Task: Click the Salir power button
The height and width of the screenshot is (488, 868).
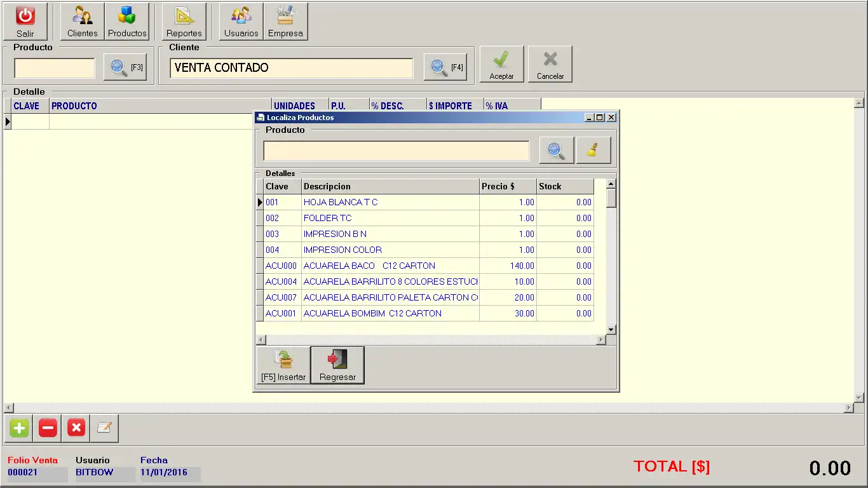Action: (x=25, y=22)
